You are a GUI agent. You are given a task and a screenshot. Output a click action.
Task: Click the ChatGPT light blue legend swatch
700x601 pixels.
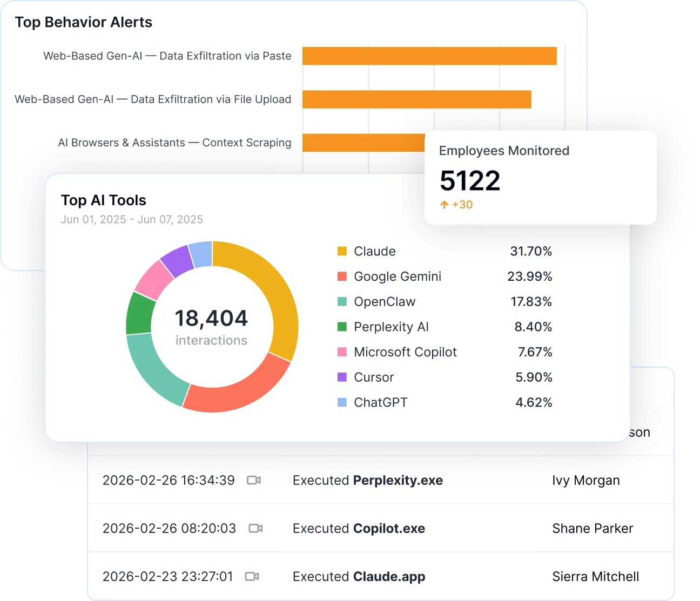click(342, 402)
